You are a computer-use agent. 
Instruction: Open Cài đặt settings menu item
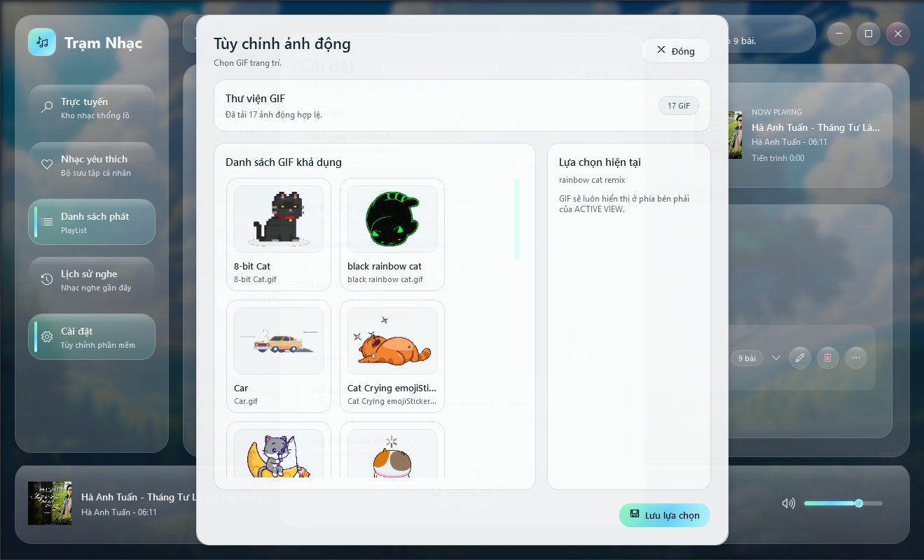point(92,337)
